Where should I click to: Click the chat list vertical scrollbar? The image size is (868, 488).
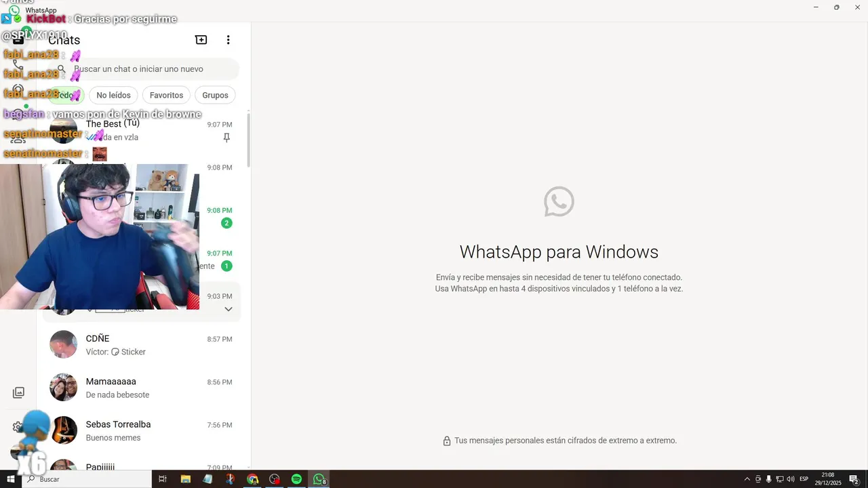[248, 140]
